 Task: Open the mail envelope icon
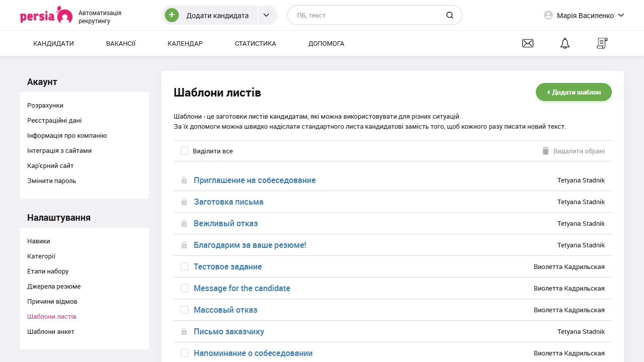tap(528, 43)
